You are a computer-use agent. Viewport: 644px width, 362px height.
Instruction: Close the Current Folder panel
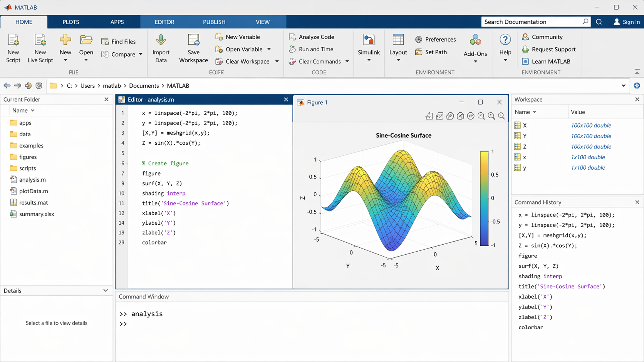click(106, 99)
